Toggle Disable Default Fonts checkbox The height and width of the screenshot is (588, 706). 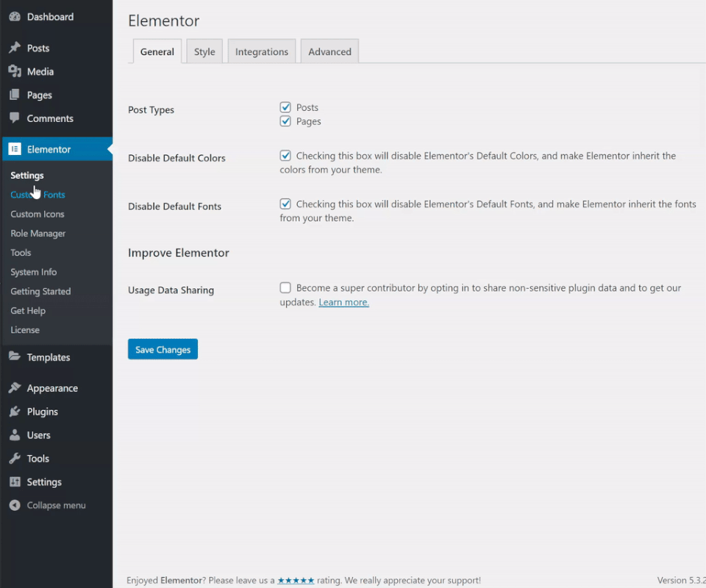click(285, 204)
